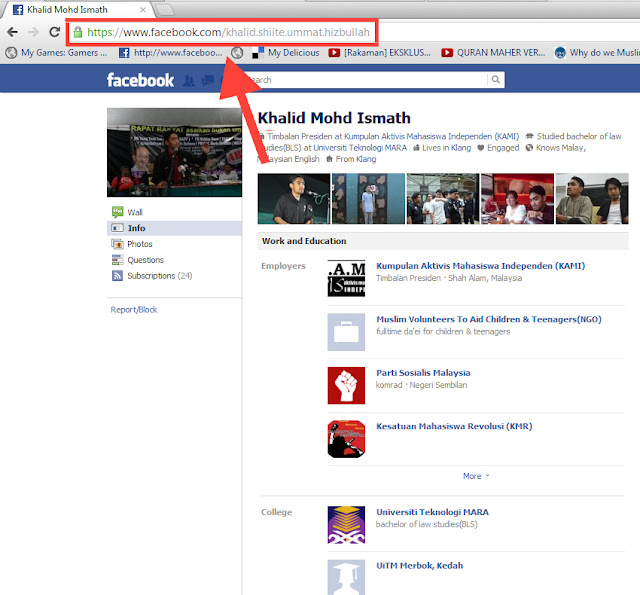Open the [Rakaman] EKSKLUS... YouTube bookmark
640x595 pixels.
pyautogui.click(x=380, y=53)
